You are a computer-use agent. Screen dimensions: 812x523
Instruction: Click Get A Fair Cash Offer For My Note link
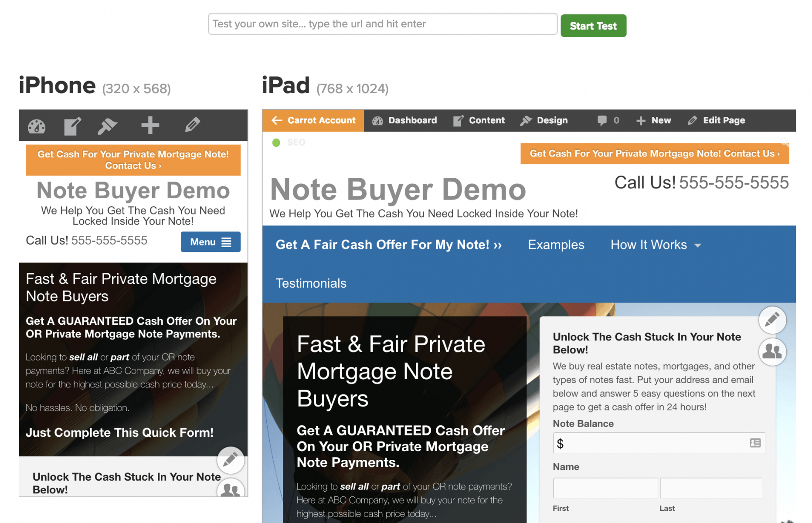pos(388,245)
